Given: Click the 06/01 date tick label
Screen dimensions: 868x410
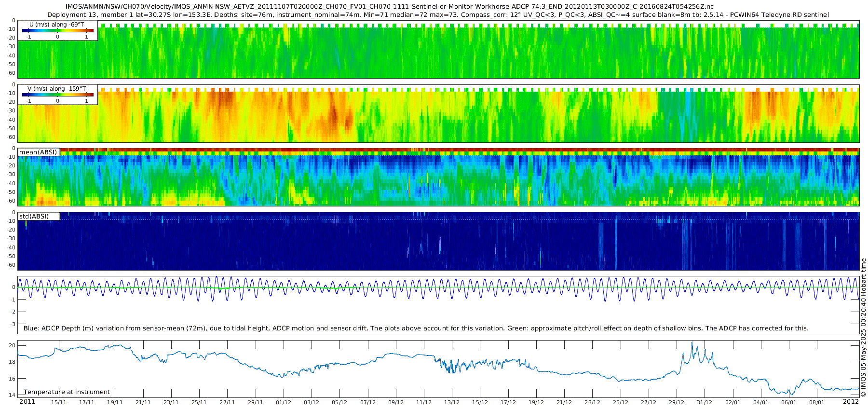Looking at the screenshot, I should coord(789,402).
